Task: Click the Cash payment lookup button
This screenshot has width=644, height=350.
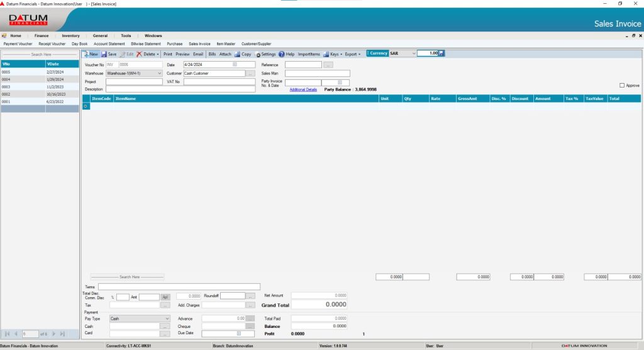Action: 165,326
